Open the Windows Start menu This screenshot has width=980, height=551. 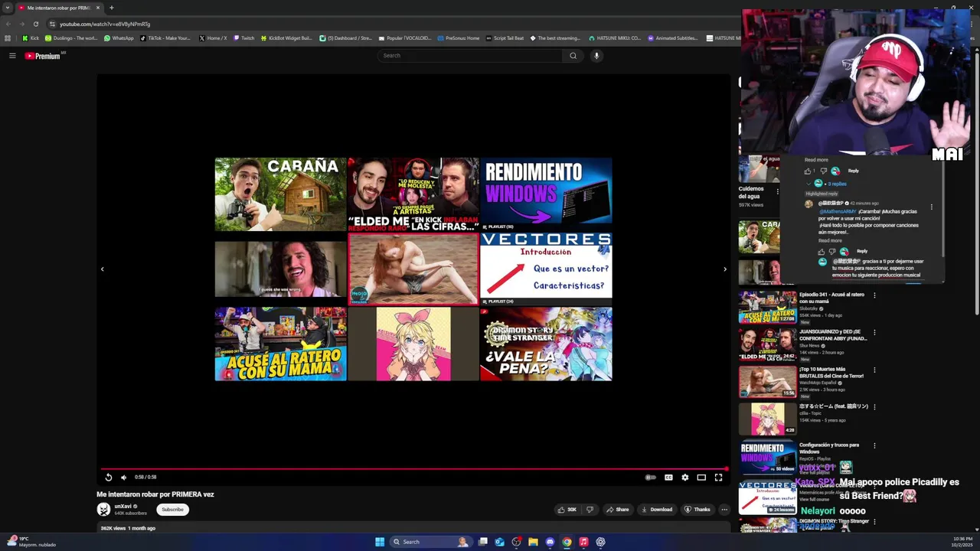coord(379,542)
